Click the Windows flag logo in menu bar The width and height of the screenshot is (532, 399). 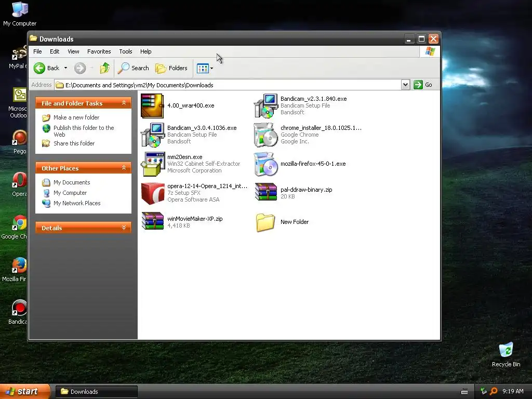pos(430,51)
